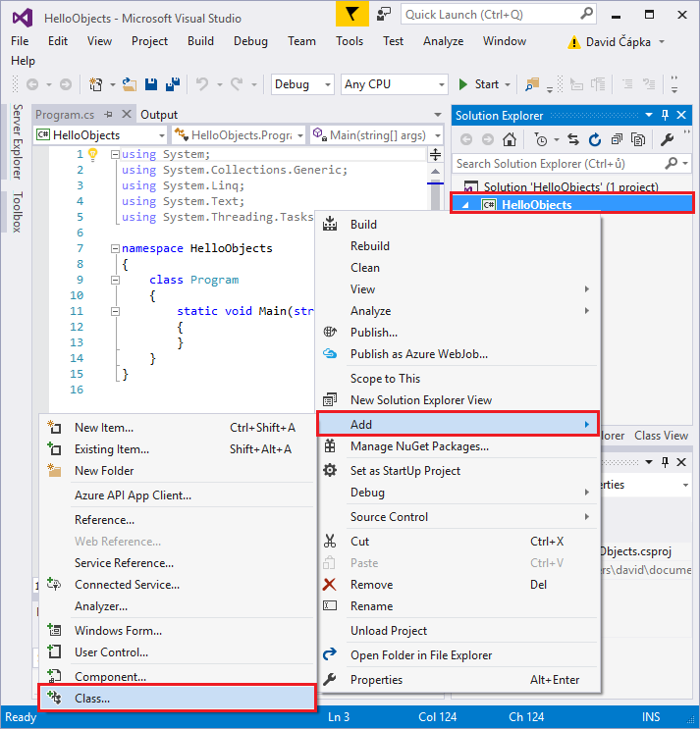The image size is (700, 729).
Task: Collapse the namespace HelloObjects code block
Action: tap(115, 249)
